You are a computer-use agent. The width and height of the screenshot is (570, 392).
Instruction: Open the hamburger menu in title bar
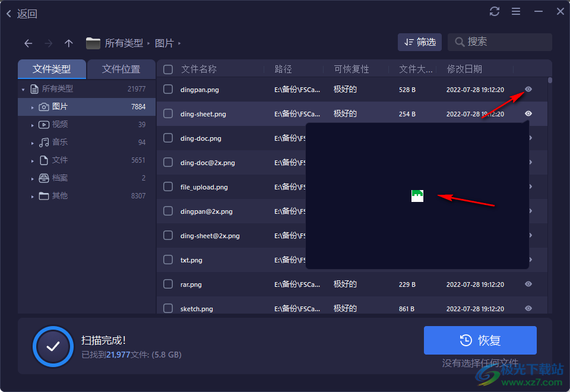[x=516, y=11]
